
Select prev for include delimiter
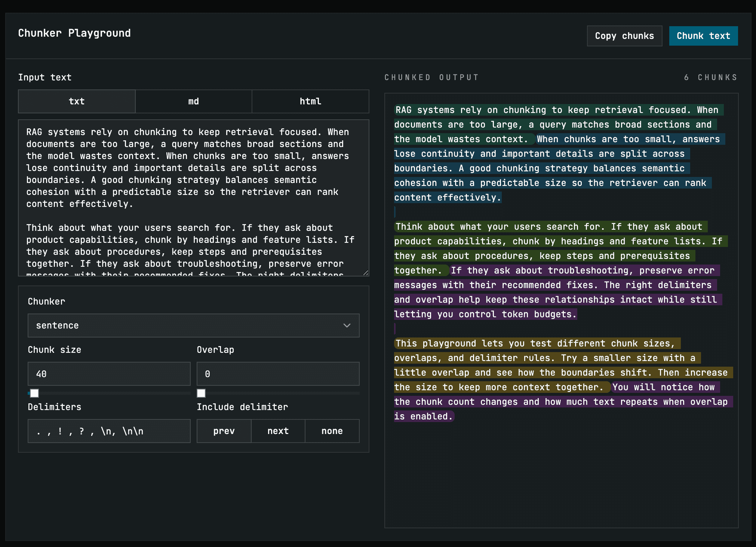[224, 431]
